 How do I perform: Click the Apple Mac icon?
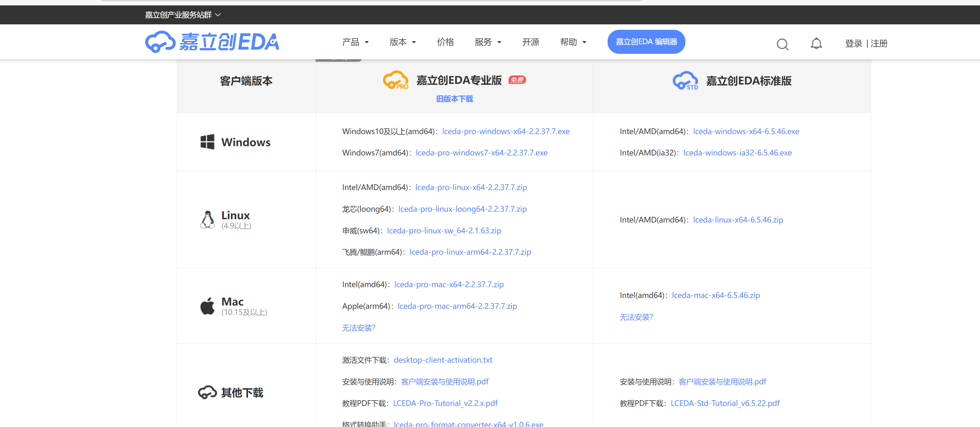(x=207, y=306)
